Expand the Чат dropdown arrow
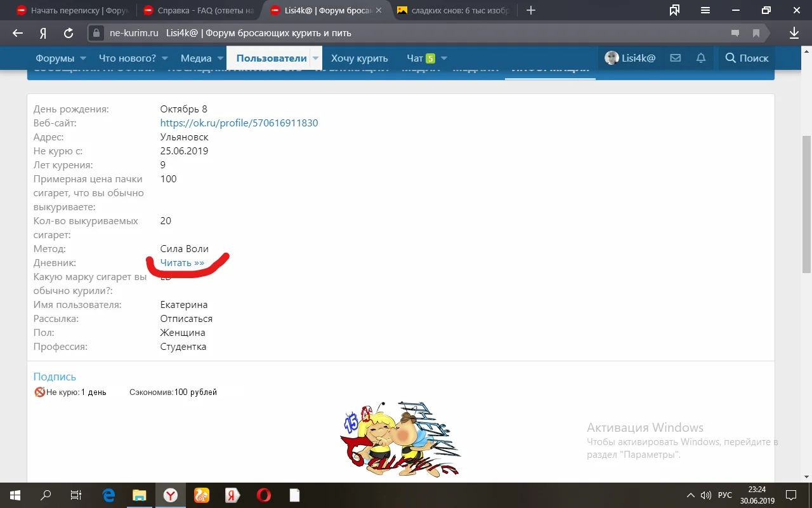Viewport: 812px width, 508px height. tap(444, 58)
